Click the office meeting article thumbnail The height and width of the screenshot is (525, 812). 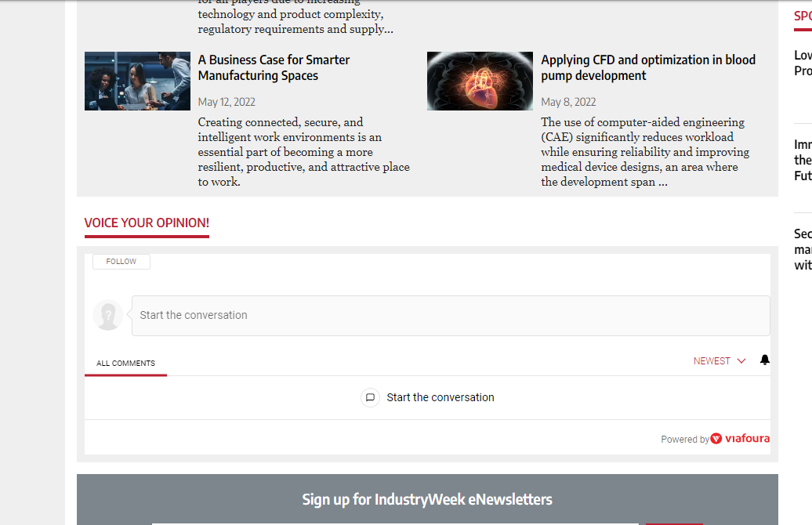click(x=137, y=81)
